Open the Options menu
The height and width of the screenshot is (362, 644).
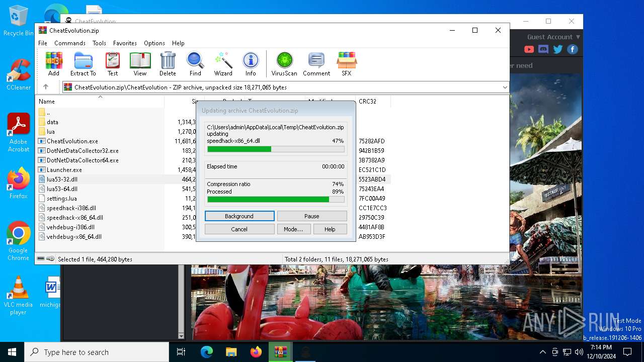coord(154,43)
